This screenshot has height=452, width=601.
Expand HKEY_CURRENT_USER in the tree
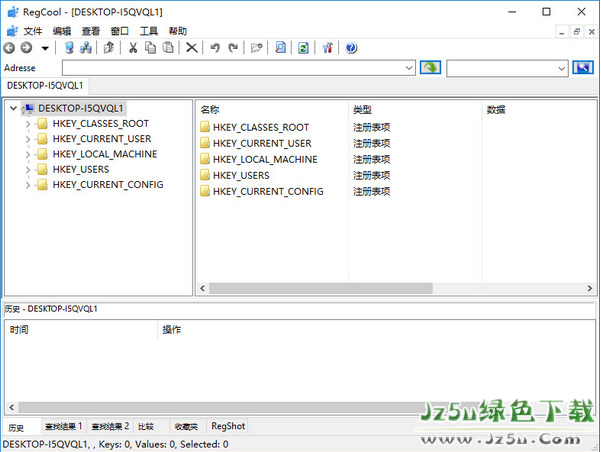click(x=28, y=139)
